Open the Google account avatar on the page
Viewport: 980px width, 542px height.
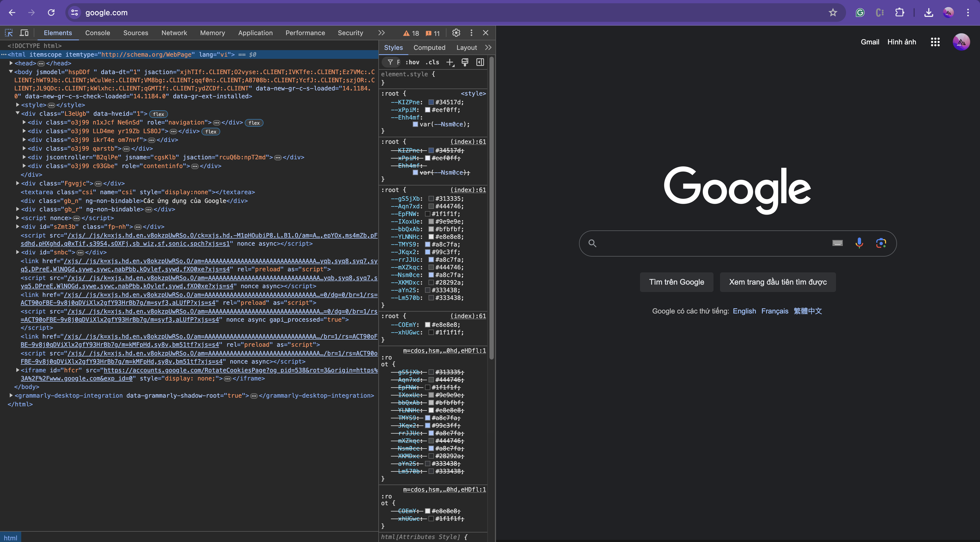961,42
